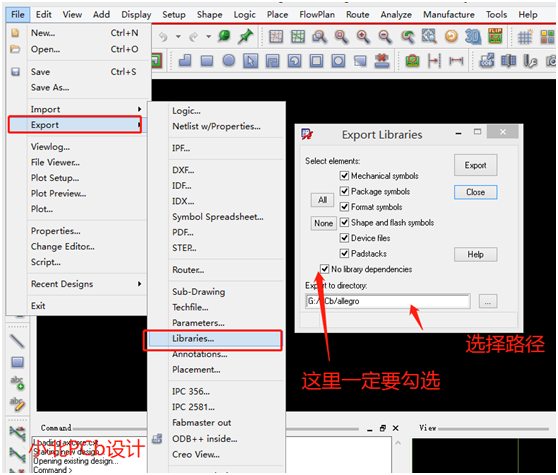558x475 pixels.
Task: Toggle Device files checkbox
Action: 344,238
